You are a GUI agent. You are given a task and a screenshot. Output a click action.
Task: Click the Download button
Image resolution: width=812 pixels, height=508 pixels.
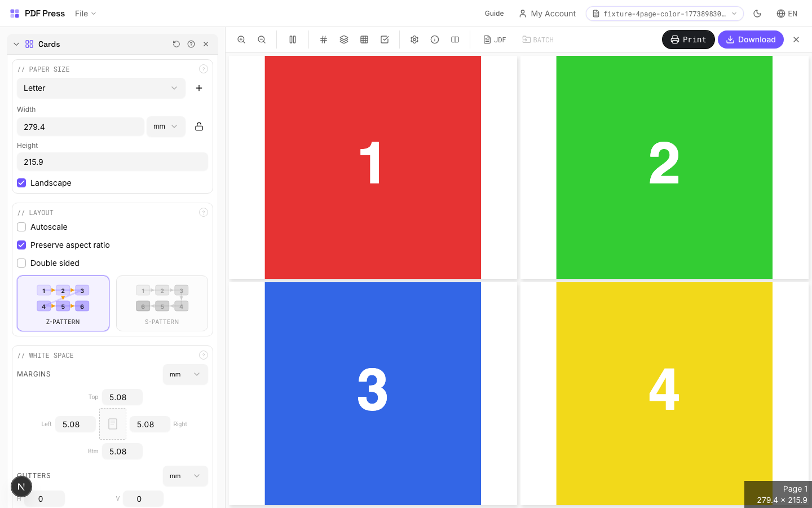[751, 40]
